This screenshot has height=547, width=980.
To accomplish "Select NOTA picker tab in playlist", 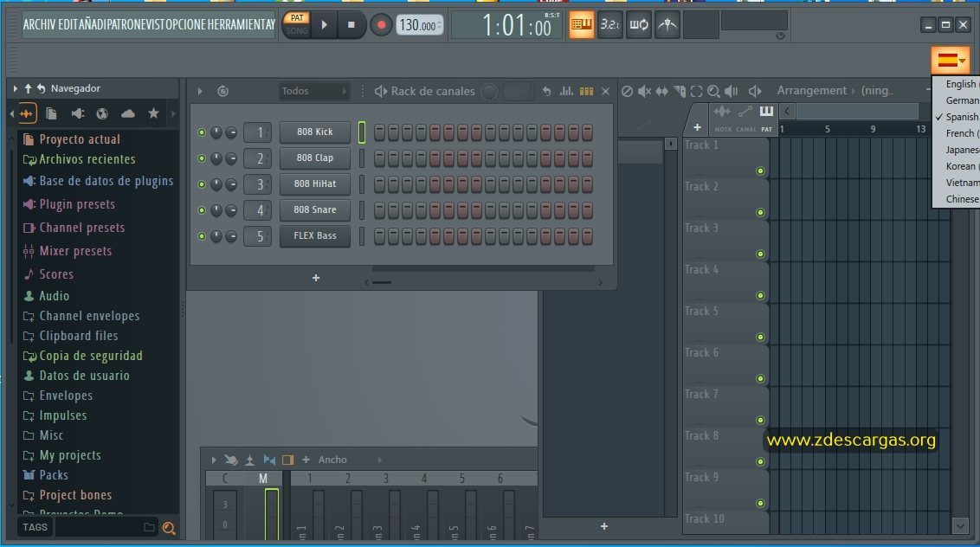I will click(723, 119).
